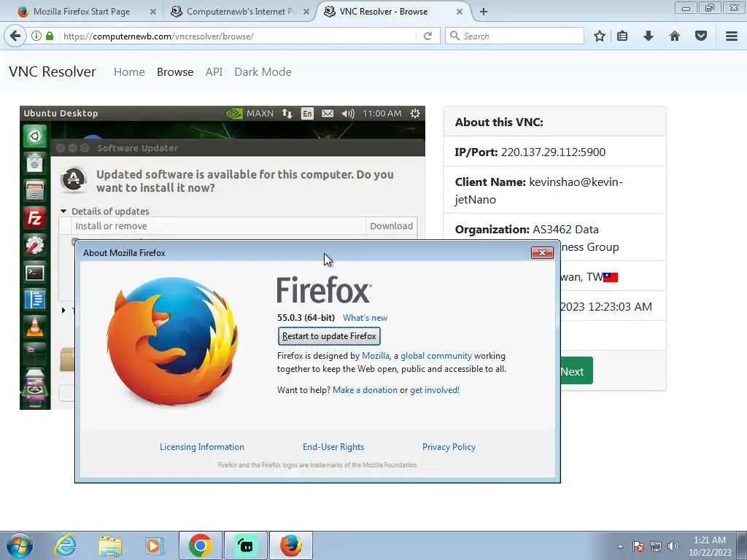The width and height of the screenshot is (747, 560).
Task: Click the green padlock security icon
Action: point(50,36)
